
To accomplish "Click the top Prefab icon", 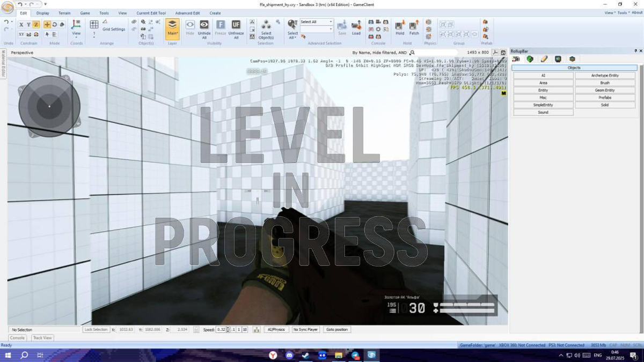I will tap(485, 23).
